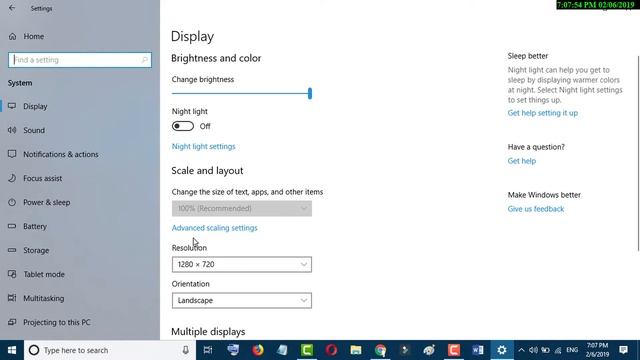Click the Cortana circle icon in search box
Image resolution: width=640 pixels, height=360 pixels.
pos(34,350)
